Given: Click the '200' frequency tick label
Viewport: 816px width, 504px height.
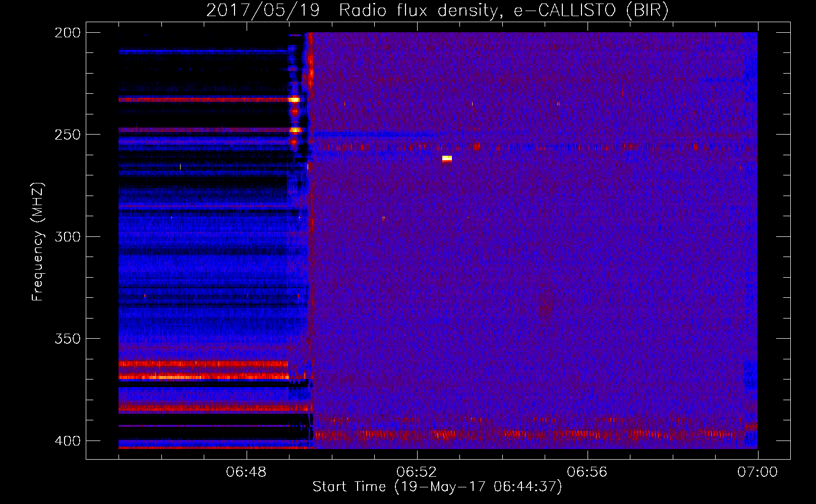Looking at the screenshot, I should (x=68, y=33).
